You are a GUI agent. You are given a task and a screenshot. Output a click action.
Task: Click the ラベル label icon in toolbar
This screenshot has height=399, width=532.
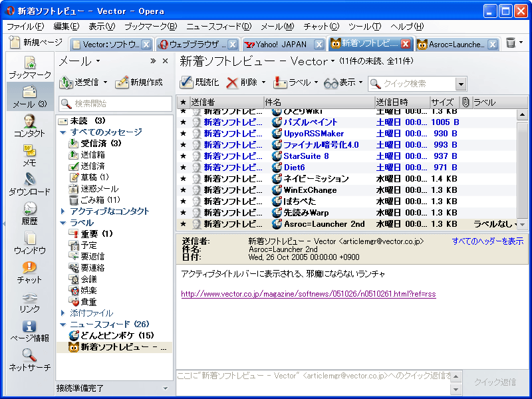280,82
